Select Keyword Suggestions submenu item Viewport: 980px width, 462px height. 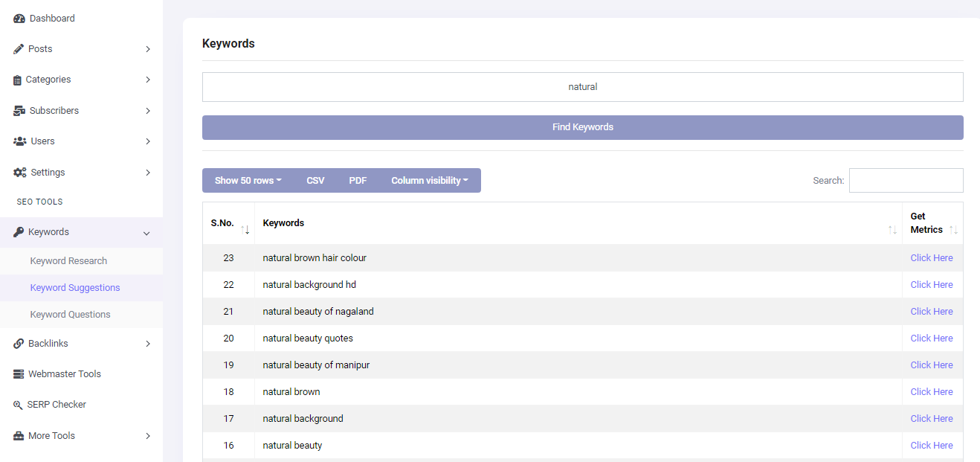click(x=75, y=288)
